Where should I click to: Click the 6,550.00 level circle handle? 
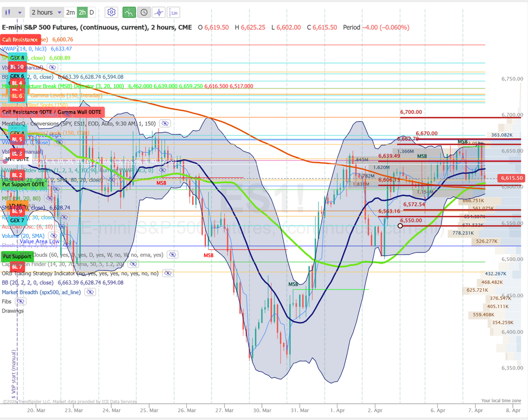click(400, 226)
